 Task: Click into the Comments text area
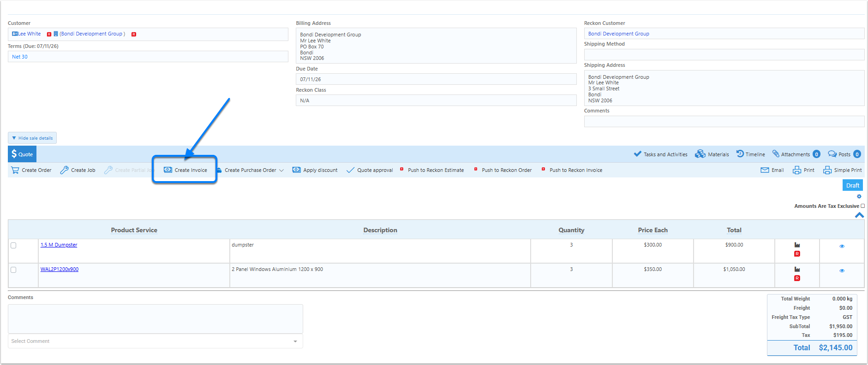[156, 318]
